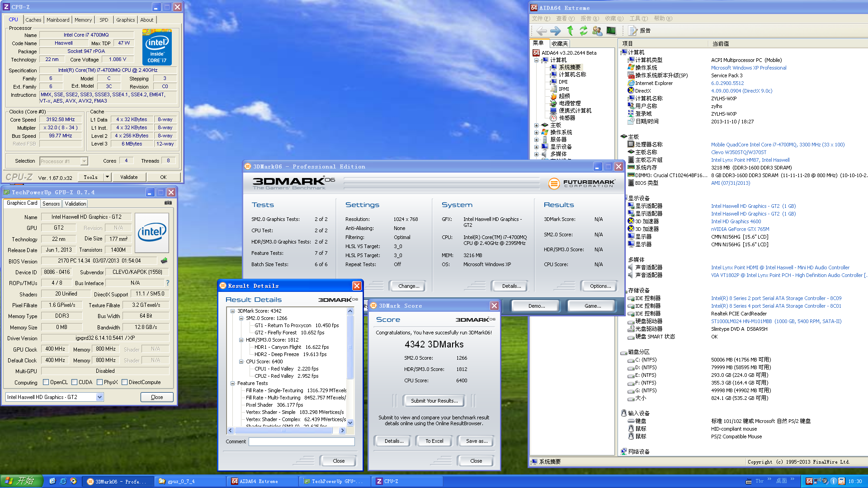The height and width of the screenshot is (488, 868).
Task: Collapse 计算机 node in AIDA64 tree
Action: (x=536, y=60)
